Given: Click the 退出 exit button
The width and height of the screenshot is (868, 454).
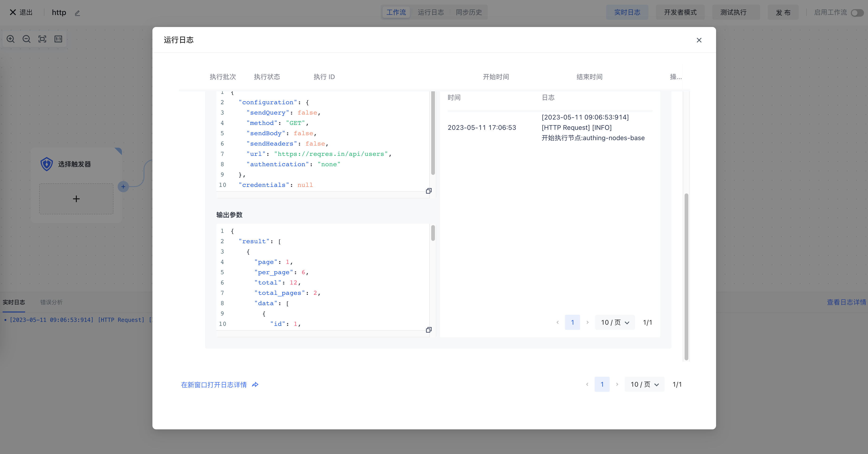Looking at the screenshot, I should pos(21,12).
